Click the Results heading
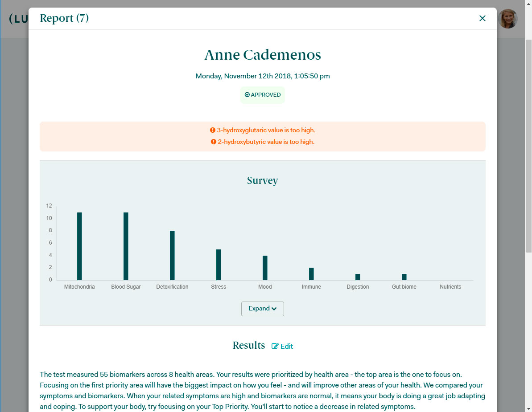 pos(249,345)
